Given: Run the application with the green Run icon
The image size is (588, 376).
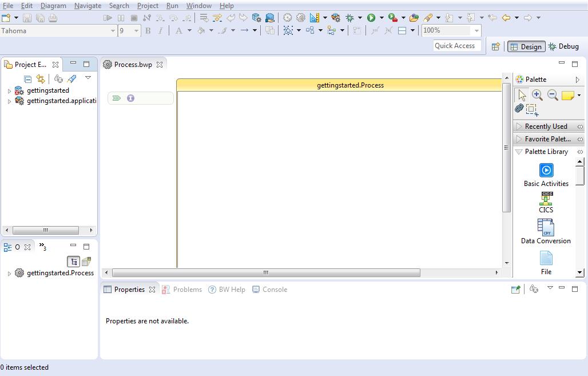Looking at the screenshot, I should (x=371, y=18).
